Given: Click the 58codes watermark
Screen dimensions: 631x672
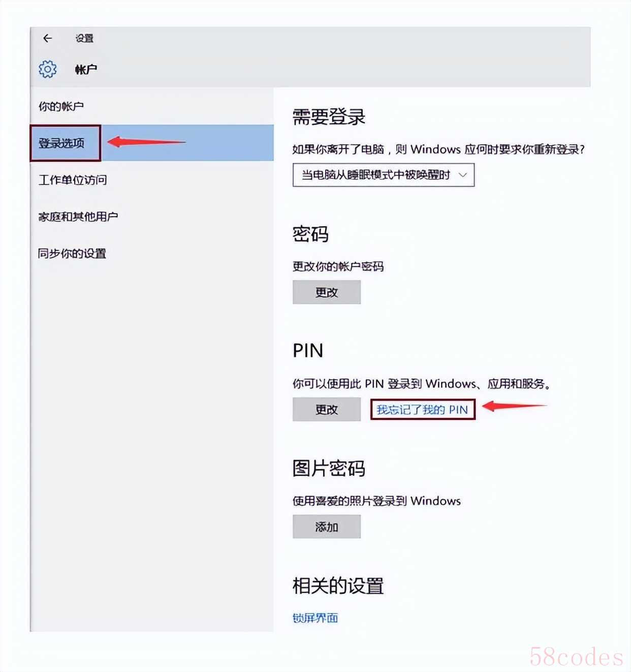Looking at the screenshot, I should [577, 657].
